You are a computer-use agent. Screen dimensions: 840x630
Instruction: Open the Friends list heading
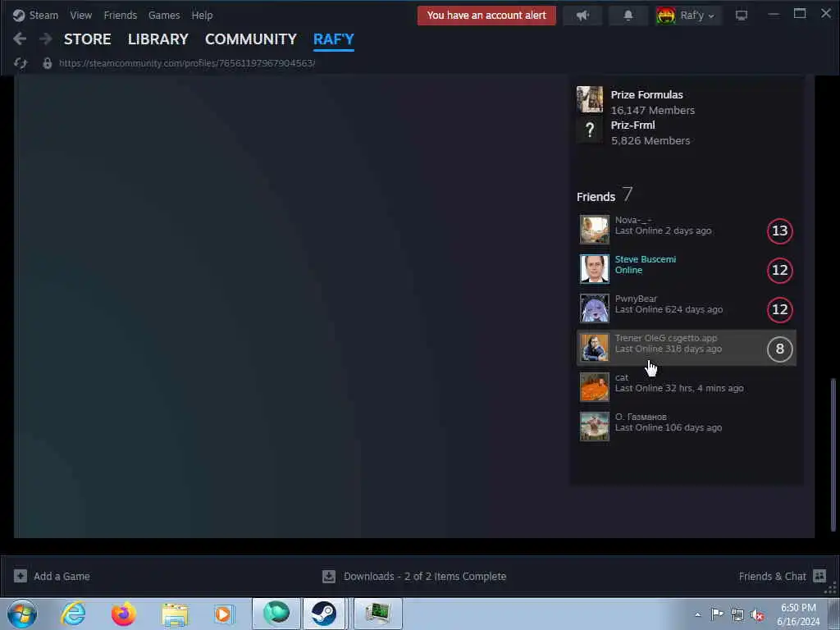click(596, 197)
